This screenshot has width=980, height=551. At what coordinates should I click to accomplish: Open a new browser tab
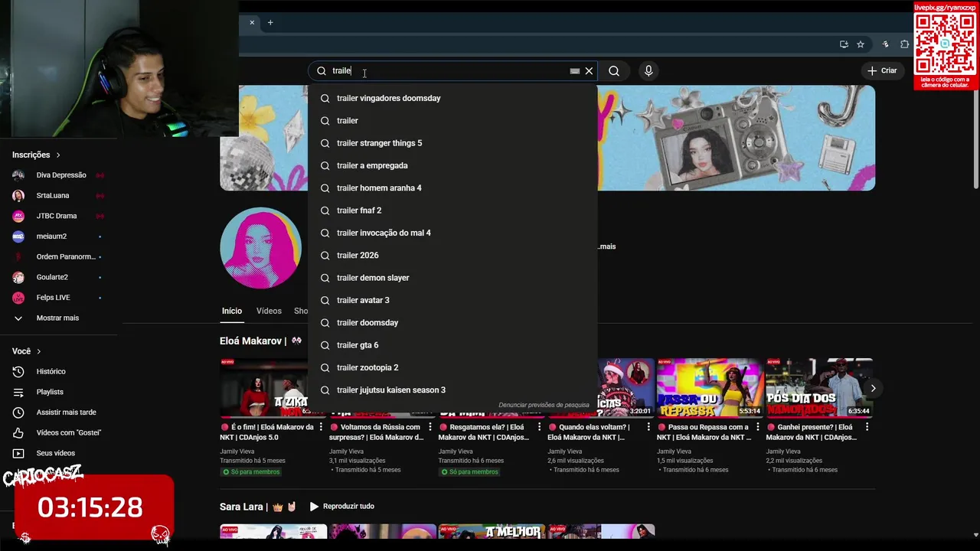coord(270,22)
